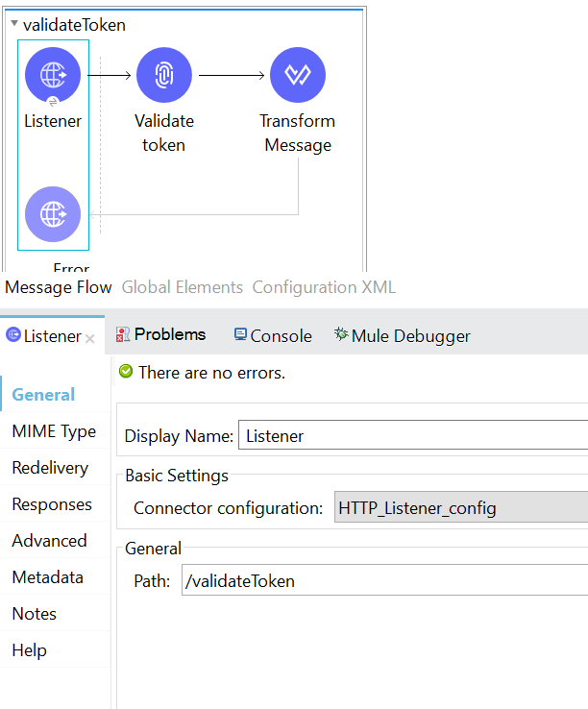Open the Configuration XML tab

click(x=324, y=287)
